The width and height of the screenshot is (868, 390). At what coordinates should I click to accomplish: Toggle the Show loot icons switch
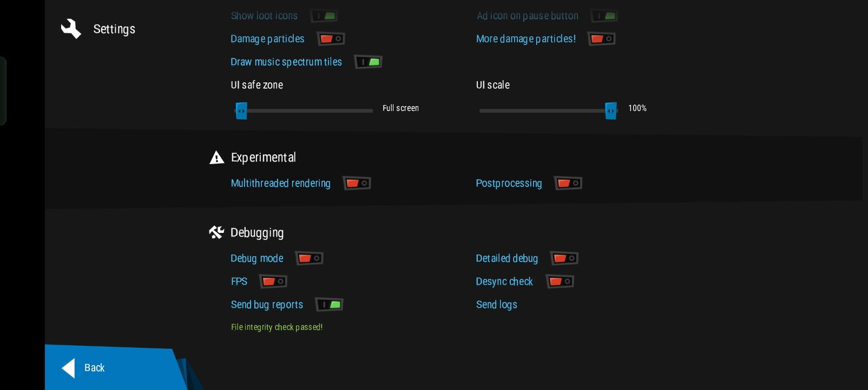tap(324, 16)
